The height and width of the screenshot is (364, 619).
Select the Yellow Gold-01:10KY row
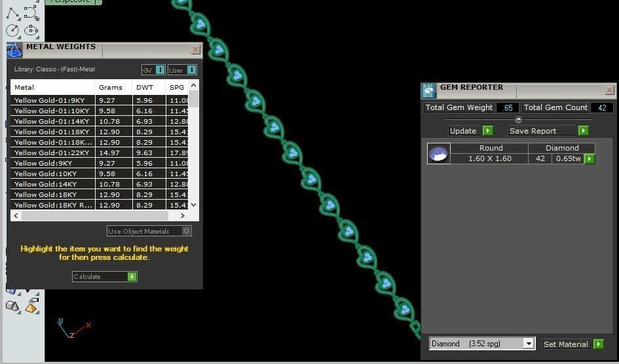click(x=100, y=111)
